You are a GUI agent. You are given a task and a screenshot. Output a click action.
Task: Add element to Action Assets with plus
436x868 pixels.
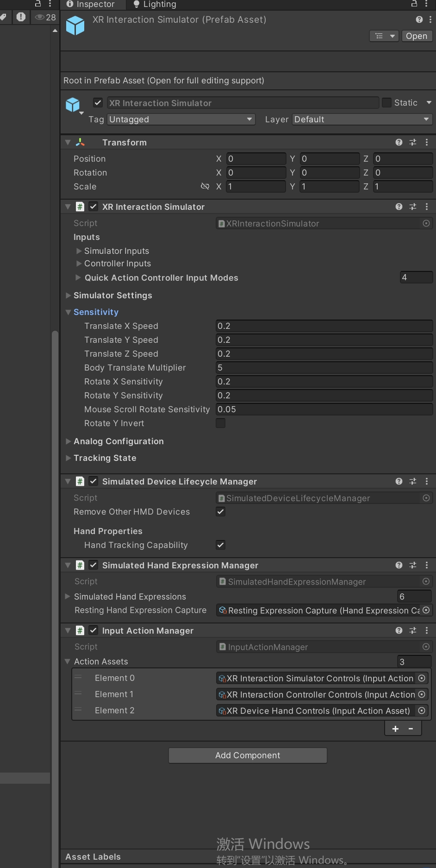[395, 729]
